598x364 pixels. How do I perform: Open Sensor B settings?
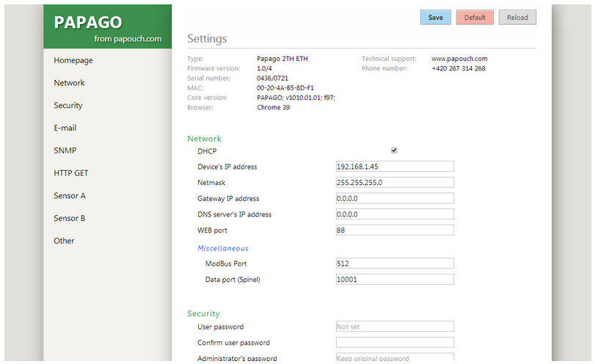click(70, 218)
